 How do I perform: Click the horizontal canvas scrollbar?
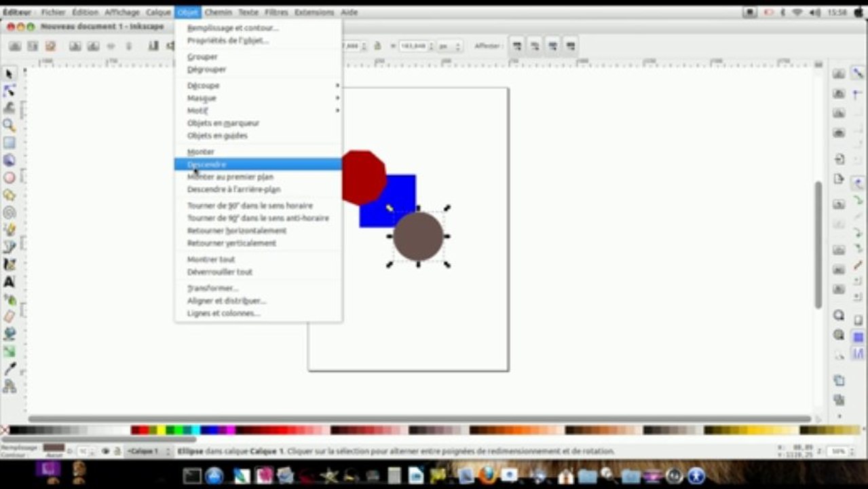(x=419, y=419)
